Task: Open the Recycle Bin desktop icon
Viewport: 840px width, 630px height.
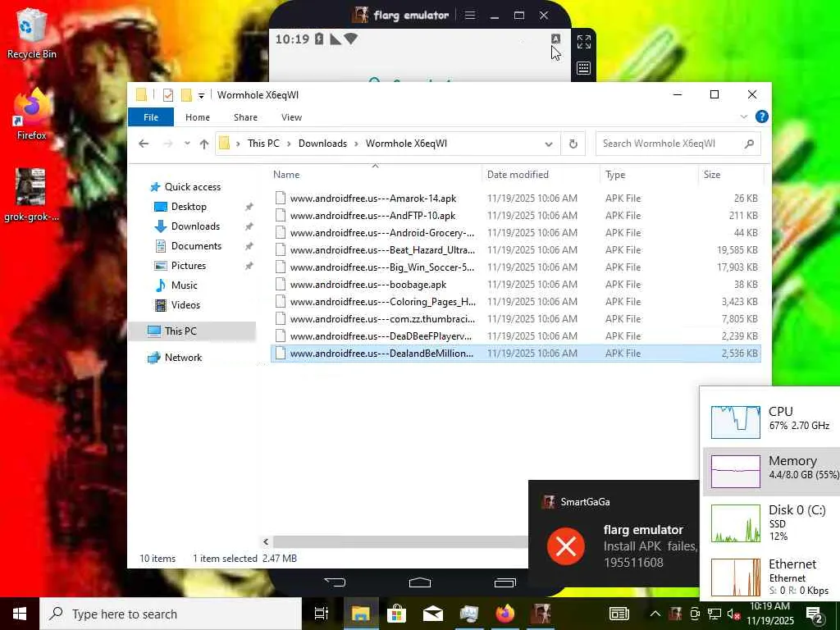Action: click(x=31, y=33)
